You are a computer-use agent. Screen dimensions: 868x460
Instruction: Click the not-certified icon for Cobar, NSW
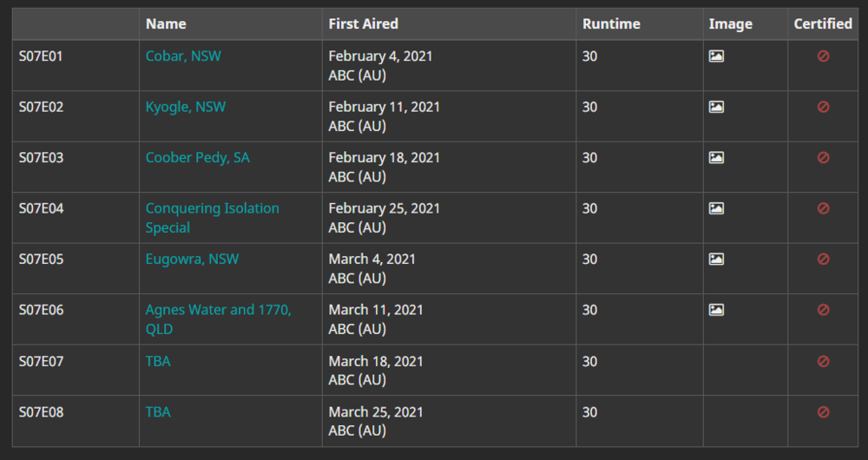823,56
